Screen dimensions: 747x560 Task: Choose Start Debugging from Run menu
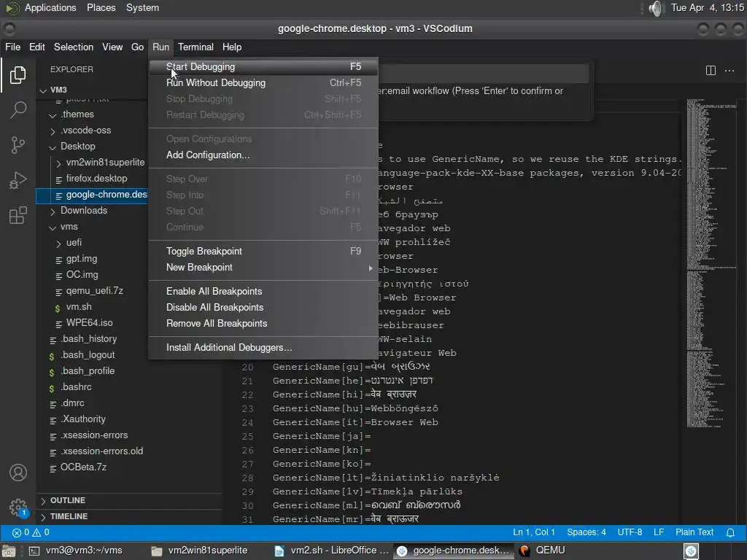click(x=263, y=66)
